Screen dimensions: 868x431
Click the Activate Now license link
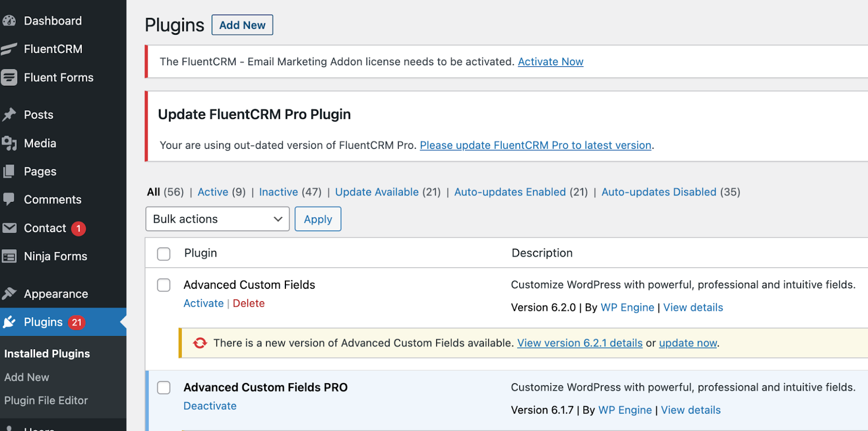(x=551, y=62)
